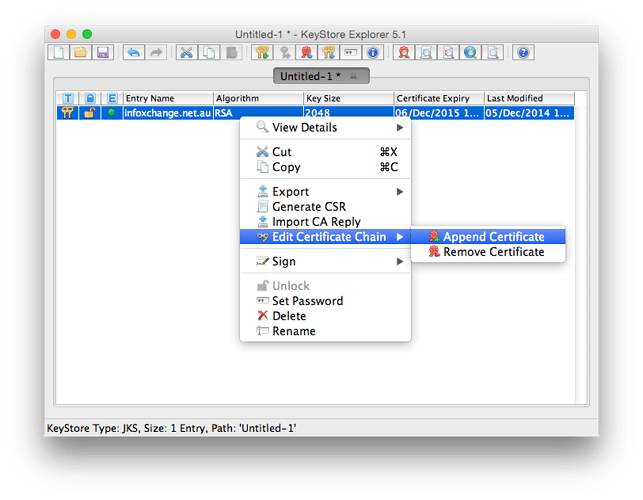Click the Generate Secret Key toolbar icon
This screenshot has width=643, height=500.
(x=285, y=53)
